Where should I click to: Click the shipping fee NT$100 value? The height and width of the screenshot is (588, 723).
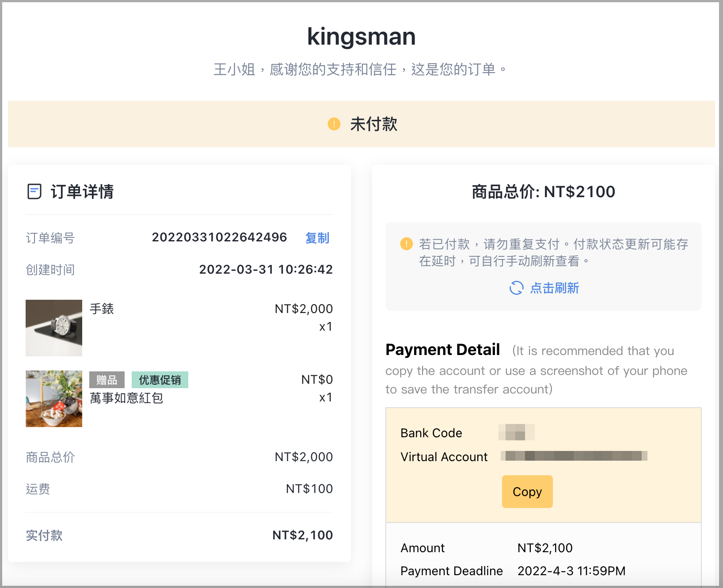(x=309, y=489)
